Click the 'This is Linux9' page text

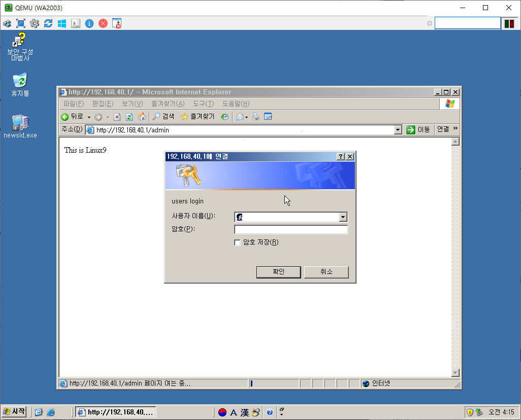(x=85, y=150)
